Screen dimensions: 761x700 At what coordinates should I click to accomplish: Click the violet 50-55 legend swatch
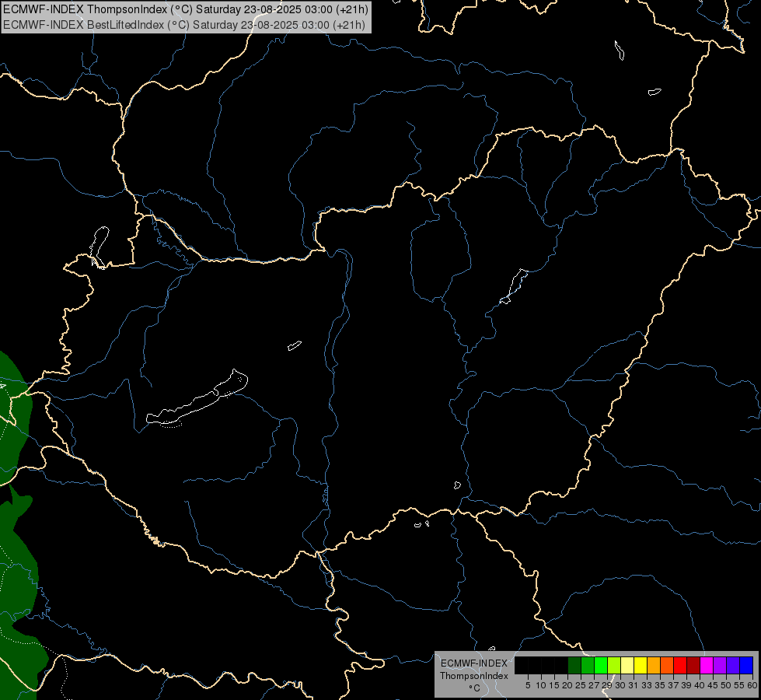pos(733,665)
